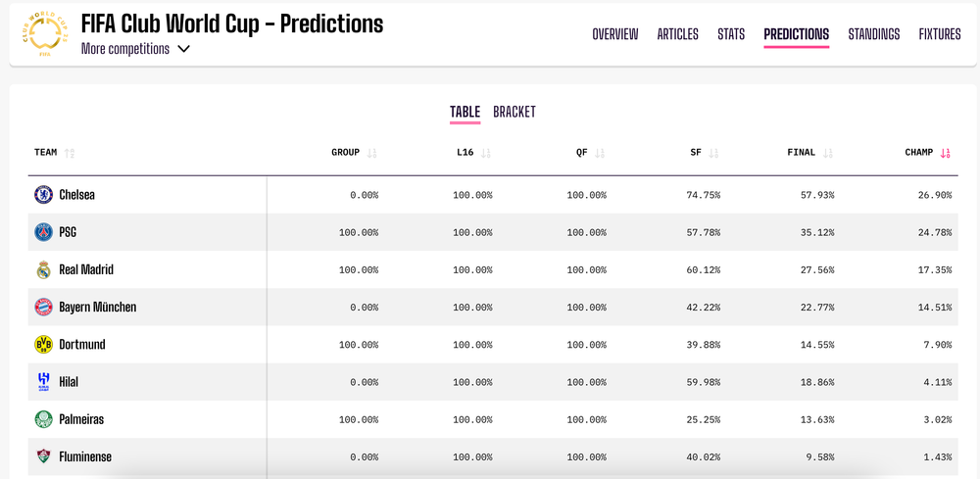The width and height of the screenshot is (980, 479).
Task: Open the STANDINGS tab
Action: 874,34
